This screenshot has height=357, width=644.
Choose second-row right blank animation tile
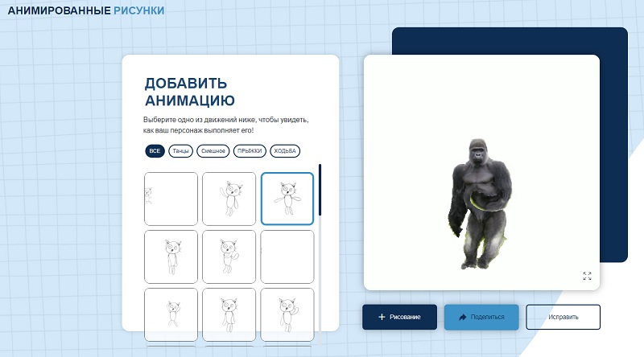pos(287,256)
